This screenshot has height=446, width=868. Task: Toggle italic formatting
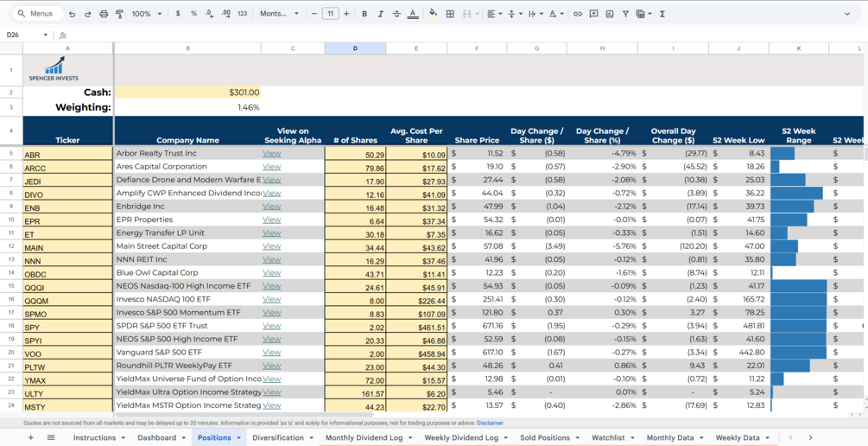click(x=380, y=14)
